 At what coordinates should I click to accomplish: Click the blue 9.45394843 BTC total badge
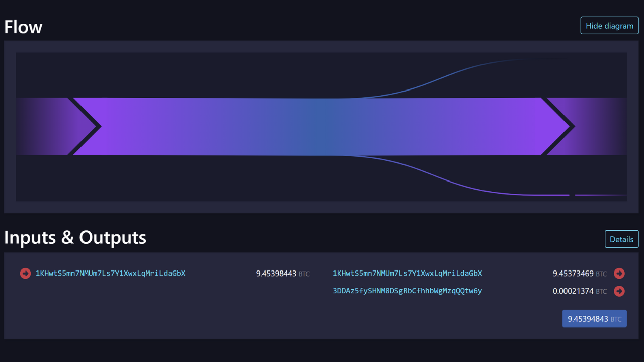[x=594, y=319]
